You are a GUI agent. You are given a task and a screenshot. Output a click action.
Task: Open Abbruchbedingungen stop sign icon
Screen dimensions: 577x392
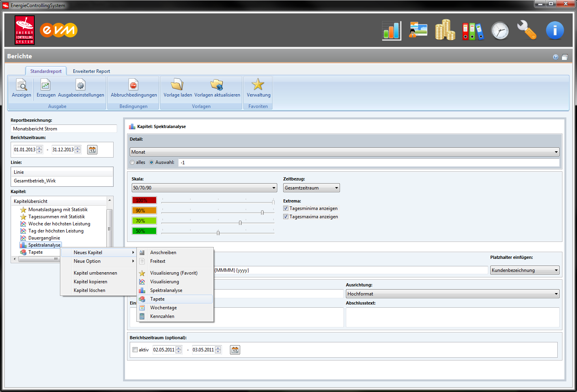pyautogui.click(x=133, y=85)
